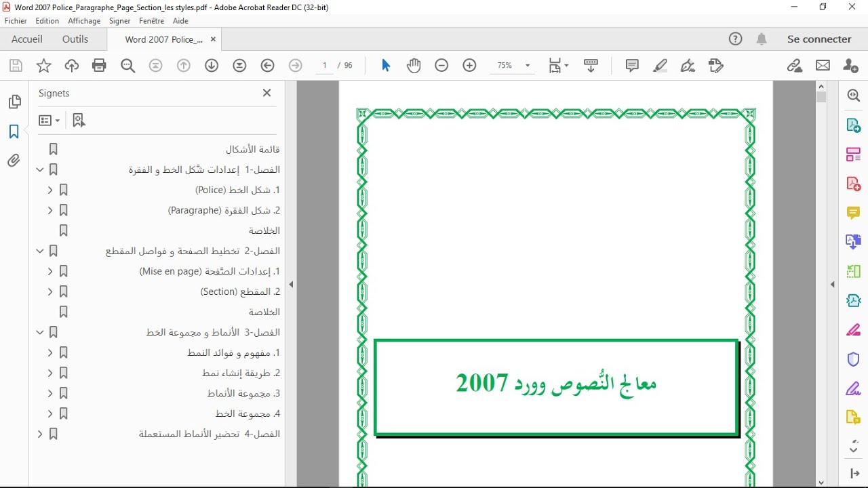Open the sign document pen tool

click(688, 66)
